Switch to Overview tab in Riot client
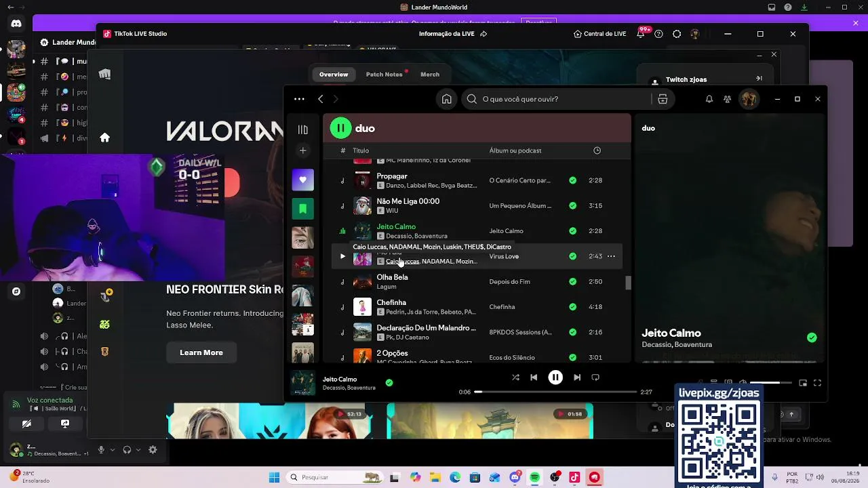 click(x=334, y=75)
